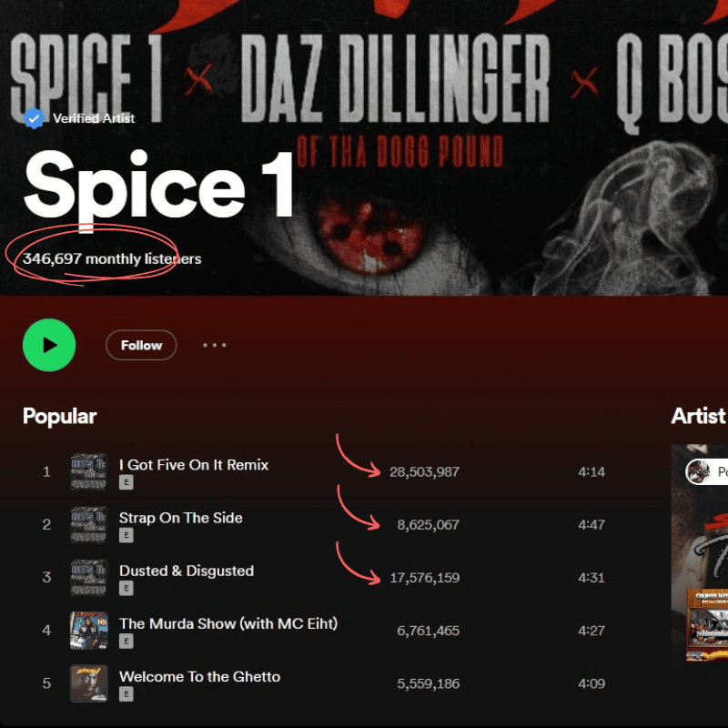Play I Got Five On It Remix track
The height and width of the screenshot is (728, 728).
pos(194,465)
